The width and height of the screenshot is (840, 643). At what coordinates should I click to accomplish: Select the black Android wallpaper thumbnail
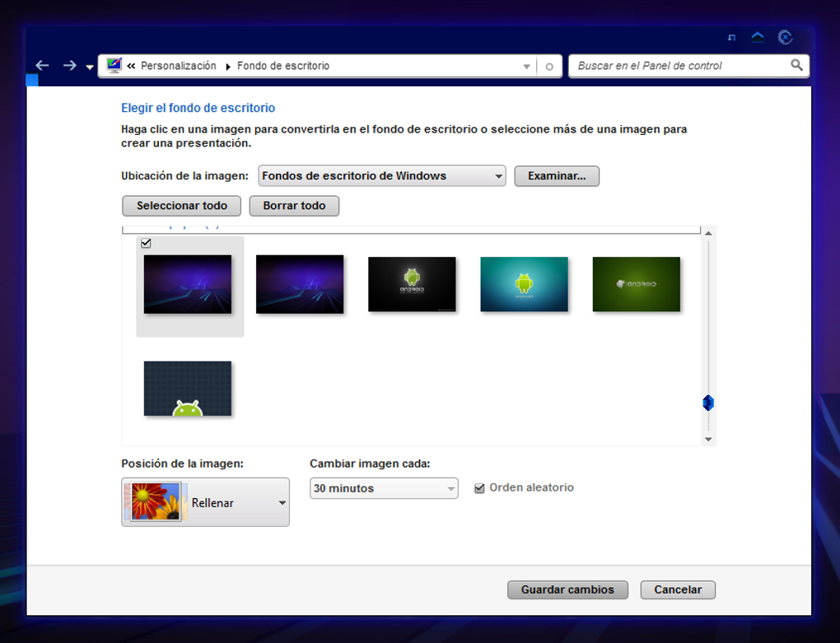tap(412, 284)
